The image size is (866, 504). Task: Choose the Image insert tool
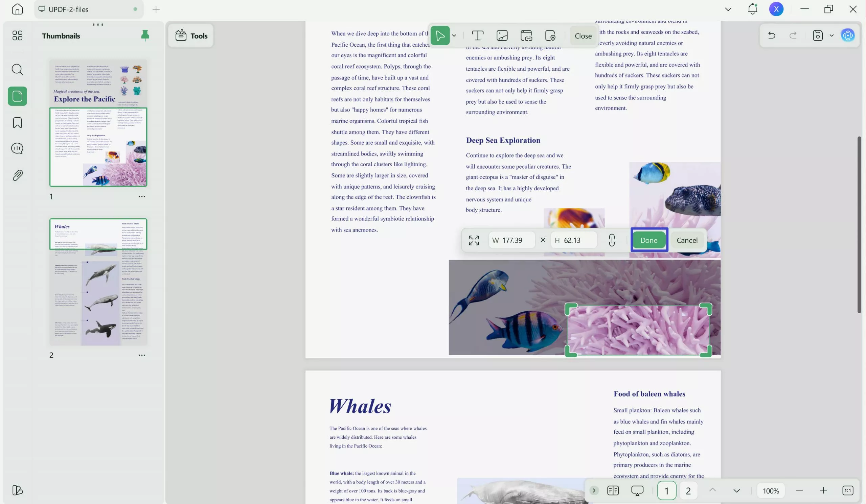(502, 36)
